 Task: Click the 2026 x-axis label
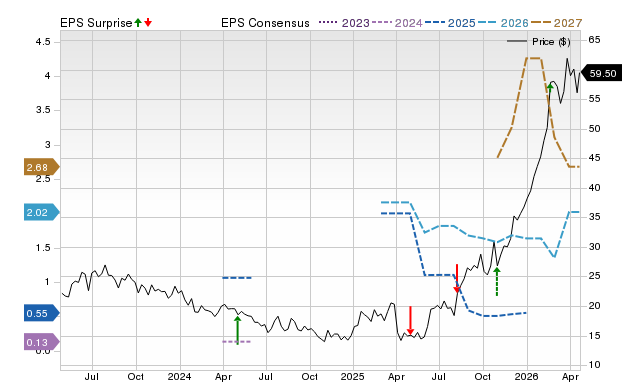[x=527, y=376]
